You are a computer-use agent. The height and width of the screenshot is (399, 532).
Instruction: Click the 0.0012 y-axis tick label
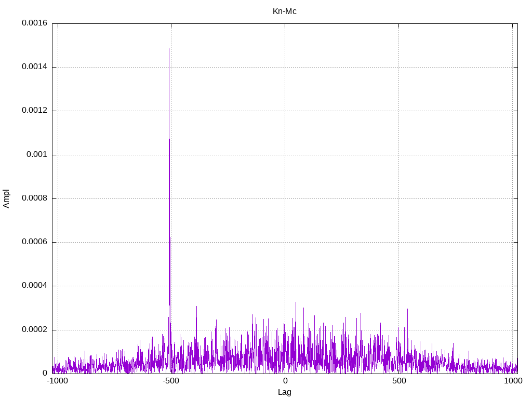[x=34, y=111]
